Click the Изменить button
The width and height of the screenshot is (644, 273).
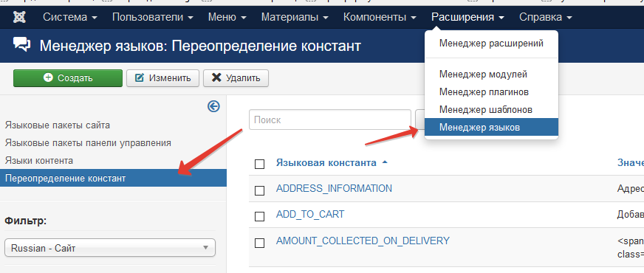(162, 78)
